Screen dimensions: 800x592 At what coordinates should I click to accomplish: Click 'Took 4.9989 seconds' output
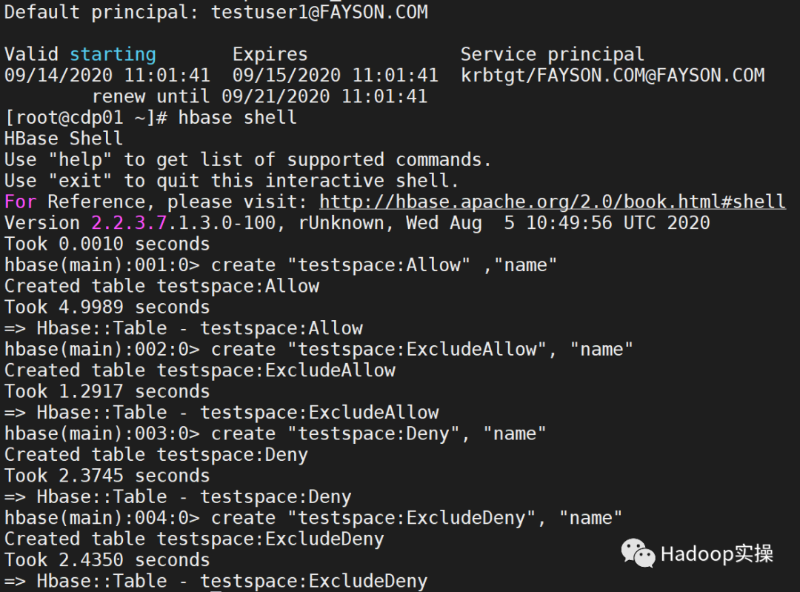tap(107, 307)
